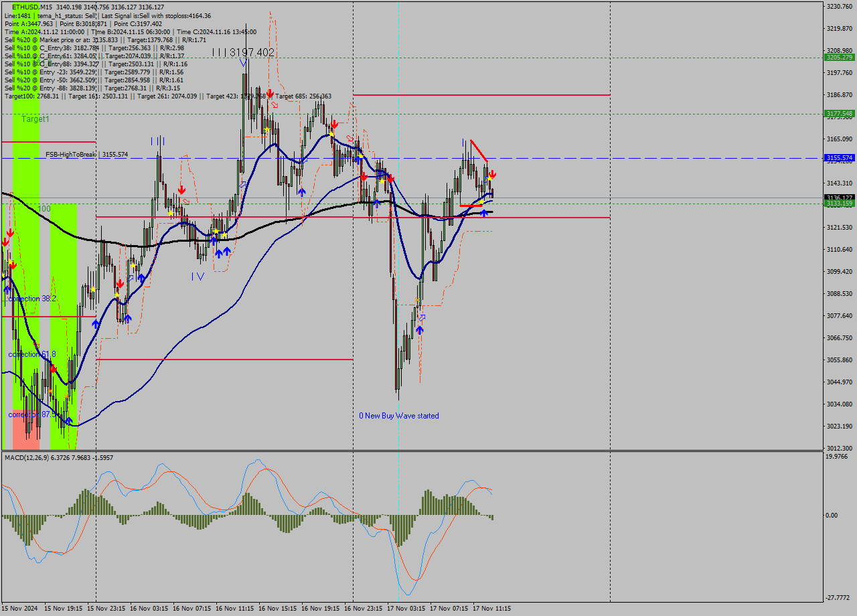Click the blue 3155.574 price tag
Screen dimensions: 857x616
click(x=840, y=158)
